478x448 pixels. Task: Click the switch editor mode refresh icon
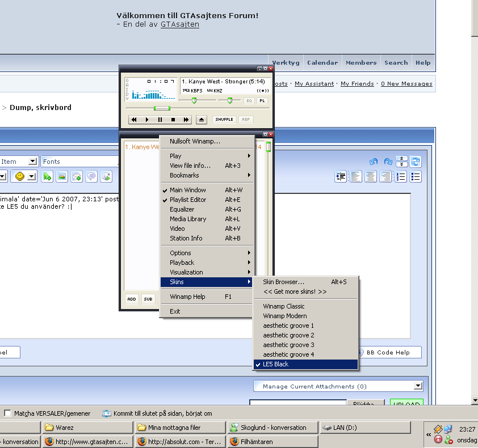(x=416, y=162)
